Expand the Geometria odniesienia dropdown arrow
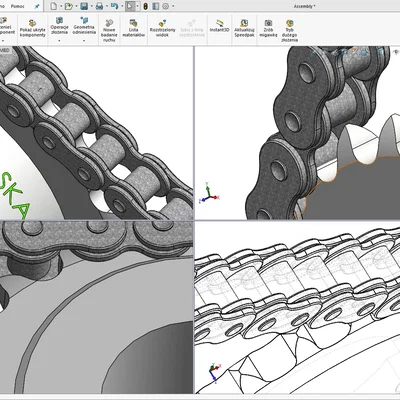This screenshot has height=400, width=400. point(84,41)
